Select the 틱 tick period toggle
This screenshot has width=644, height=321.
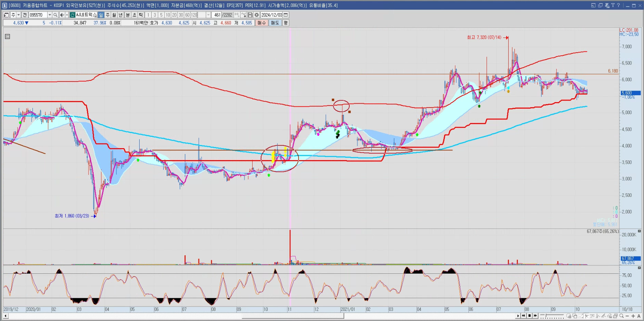coord(141,15)
